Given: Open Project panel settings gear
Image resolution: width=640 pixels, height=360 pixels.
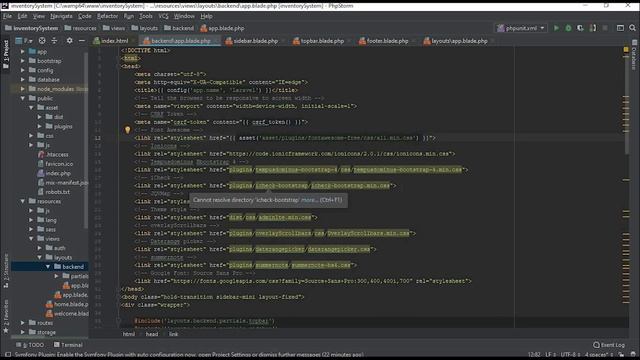Looking at the screenshot, I should [x=69, y=41].
